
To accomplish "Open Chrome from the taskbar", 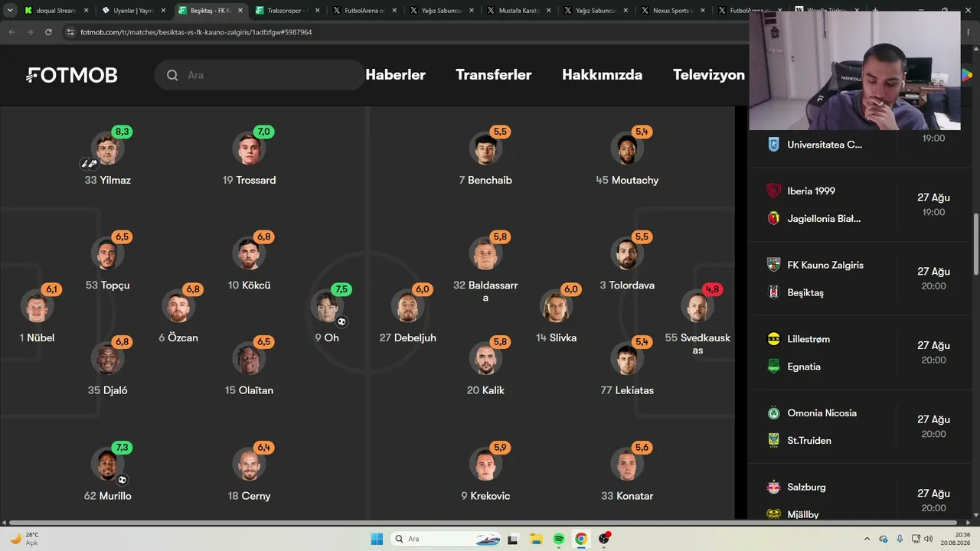I will click(581, 539).
